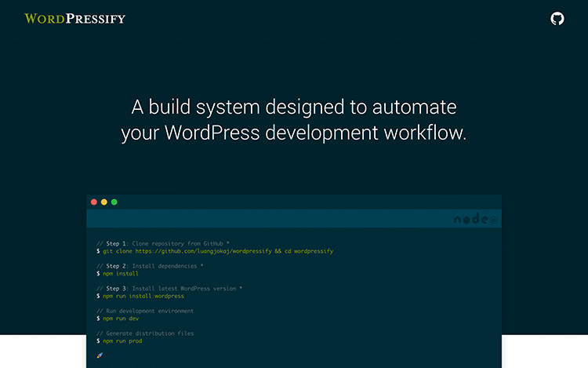
Task: Click the 'Step 1' clone repository comment
Action: [x=162, y=244]
